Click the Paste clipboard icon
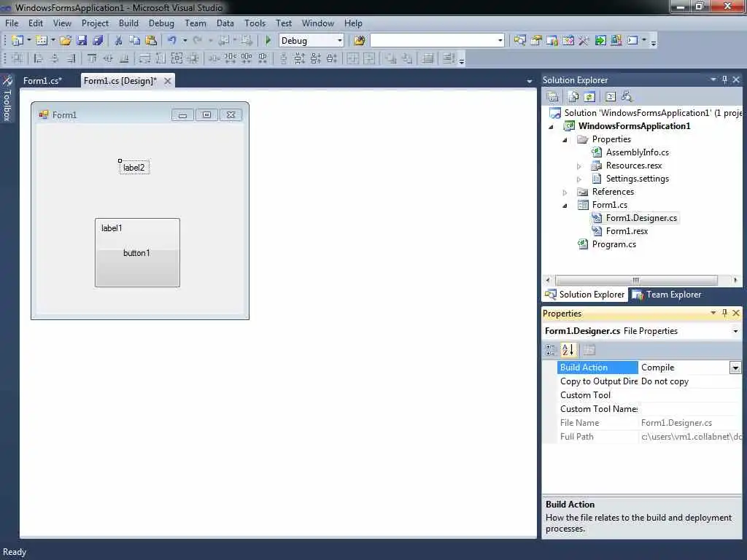 pyautogui.click(x=151, y=41)
